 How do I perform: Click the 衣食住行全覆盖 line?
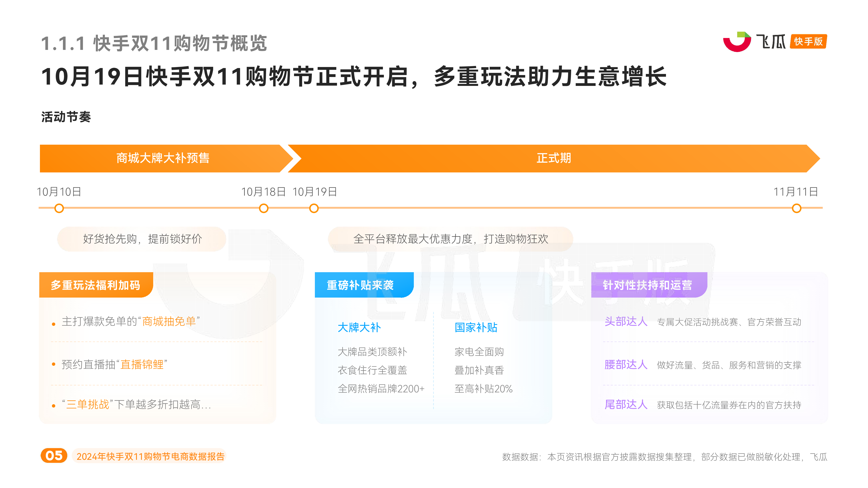372,370
